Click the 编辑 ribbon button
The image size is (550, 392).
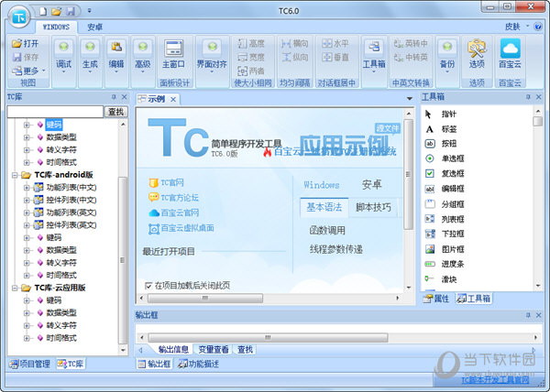[x=116, y=57]
